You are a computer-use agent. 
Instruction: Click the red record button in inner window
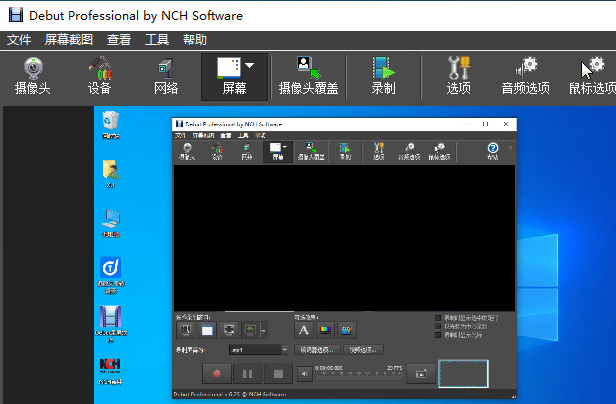coord(217,373)
